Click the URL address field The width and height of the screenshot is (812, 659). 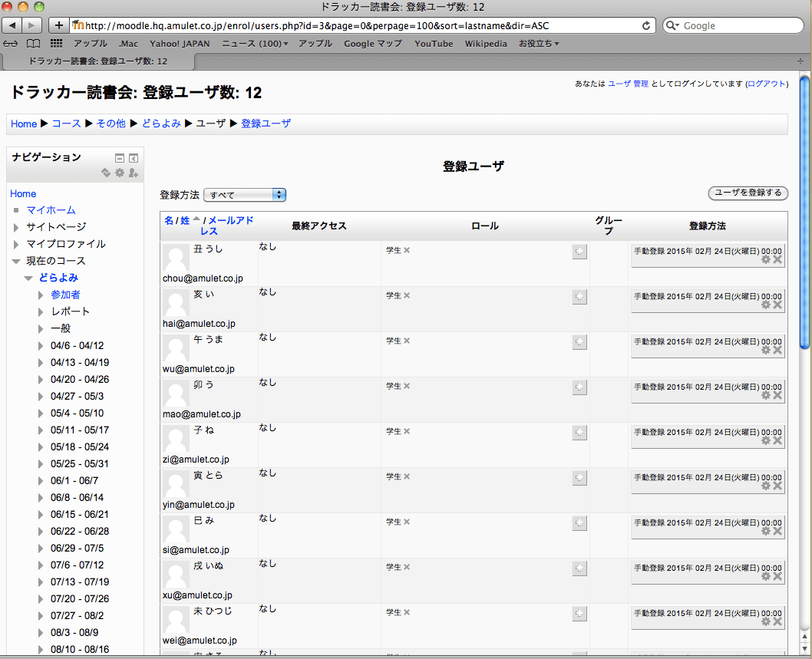(362, 25)
